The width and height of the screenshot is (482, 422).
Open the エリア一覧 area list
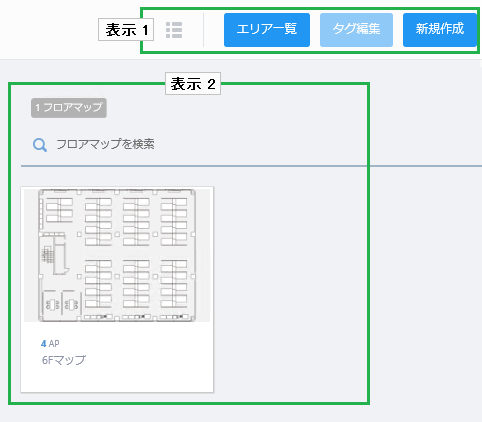pyautogui.click(x=267, y=30)
